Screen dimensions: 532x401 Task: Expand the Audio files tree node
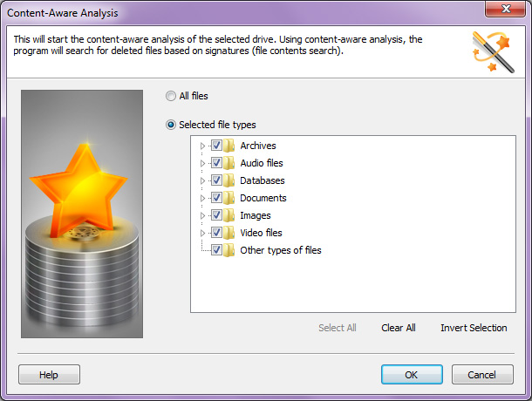202,163
